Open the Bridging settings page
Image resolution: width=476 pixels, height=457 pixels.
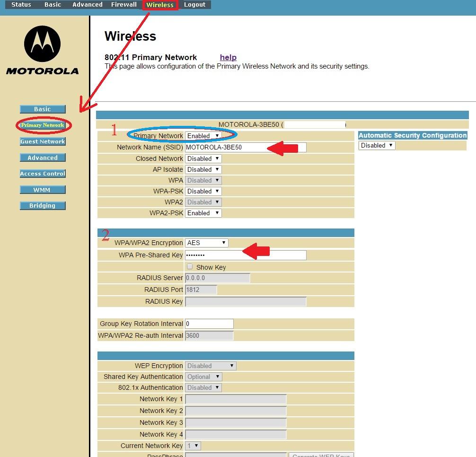click(x=43, y=205)
